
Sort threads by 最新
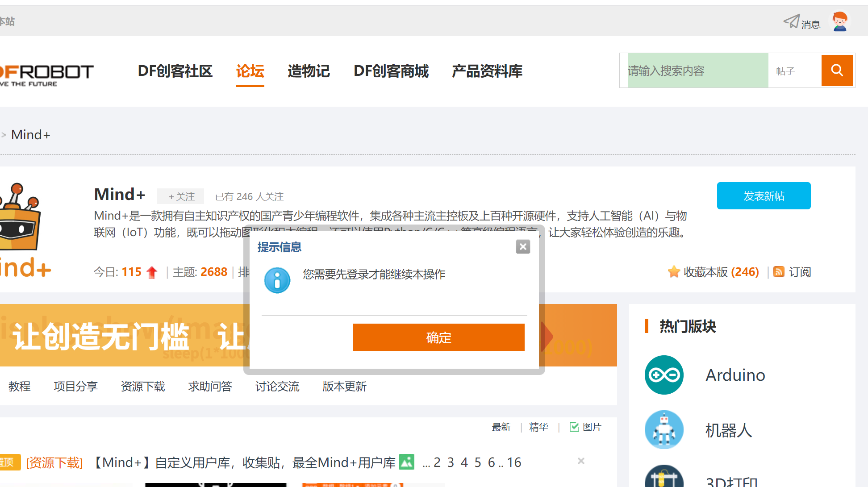[501, 427]
